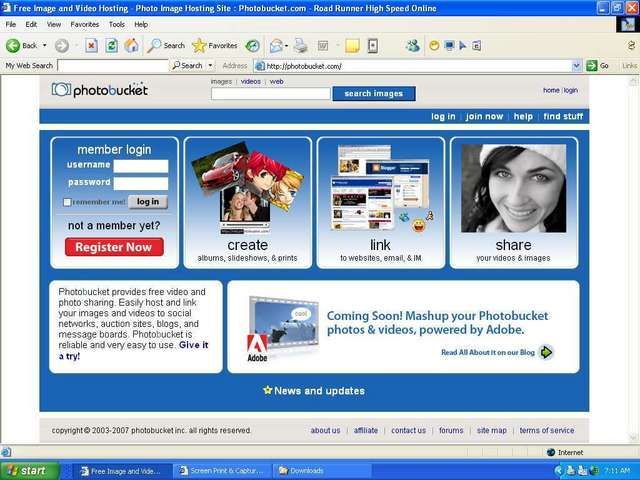Click log in on the blue navigation bar
The height and width of the screenshot is (480, 640).
tap(443, 116)
